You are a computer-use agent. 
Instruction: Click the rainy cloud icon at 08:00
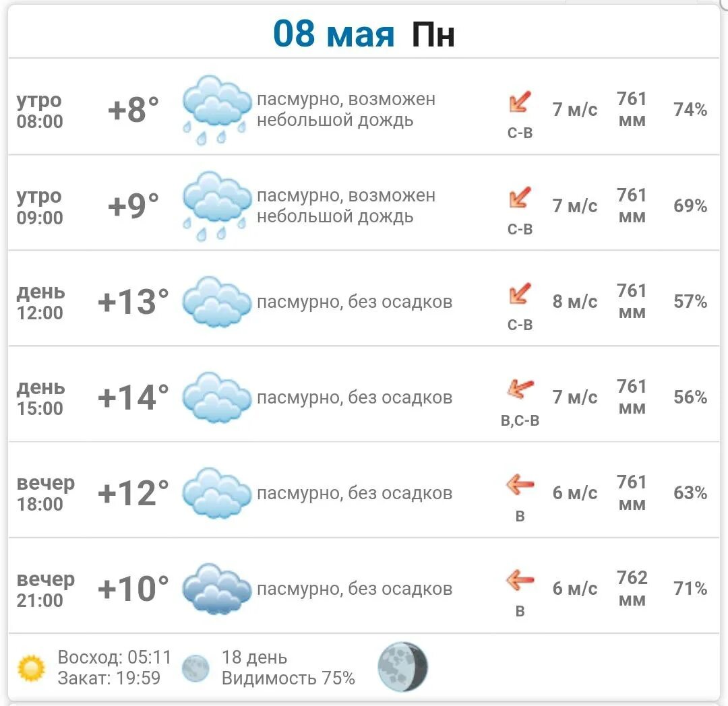click(216, 110)
